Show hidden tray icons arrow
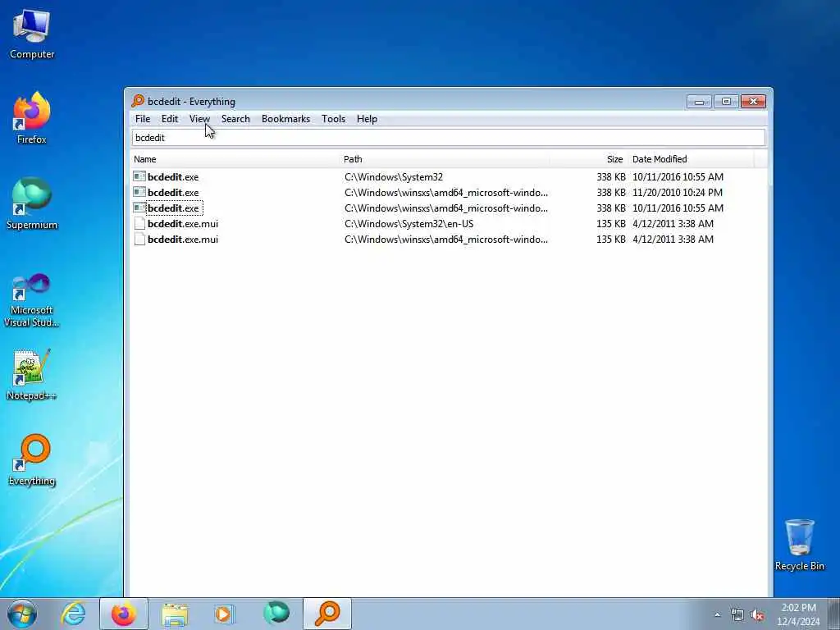 point(717,615)
